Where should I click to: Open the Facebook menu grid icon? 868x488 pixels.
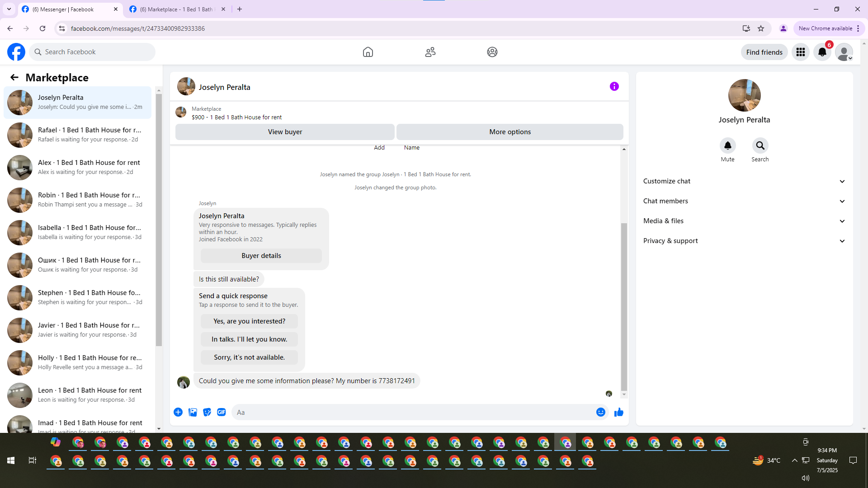(800, 52)
